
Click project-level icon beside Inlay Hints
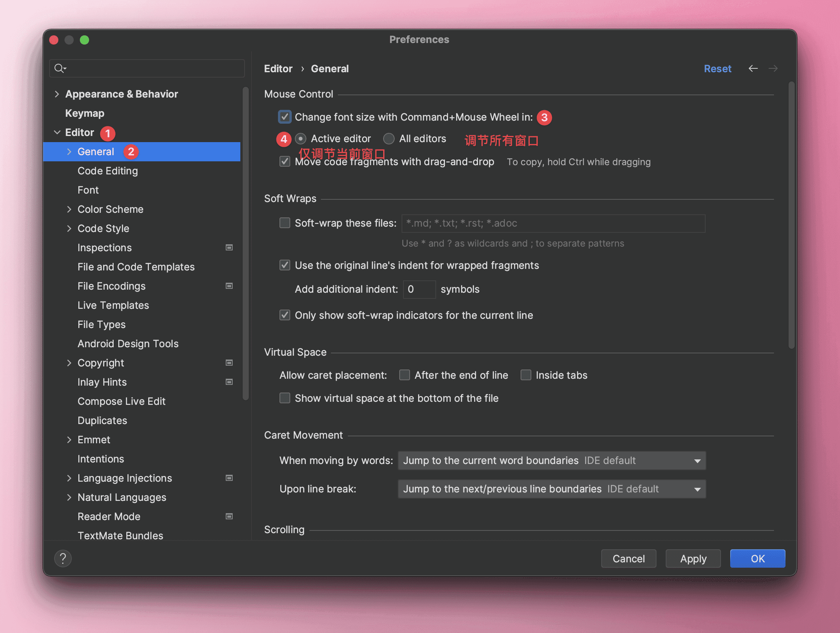[x=229, y=382]
